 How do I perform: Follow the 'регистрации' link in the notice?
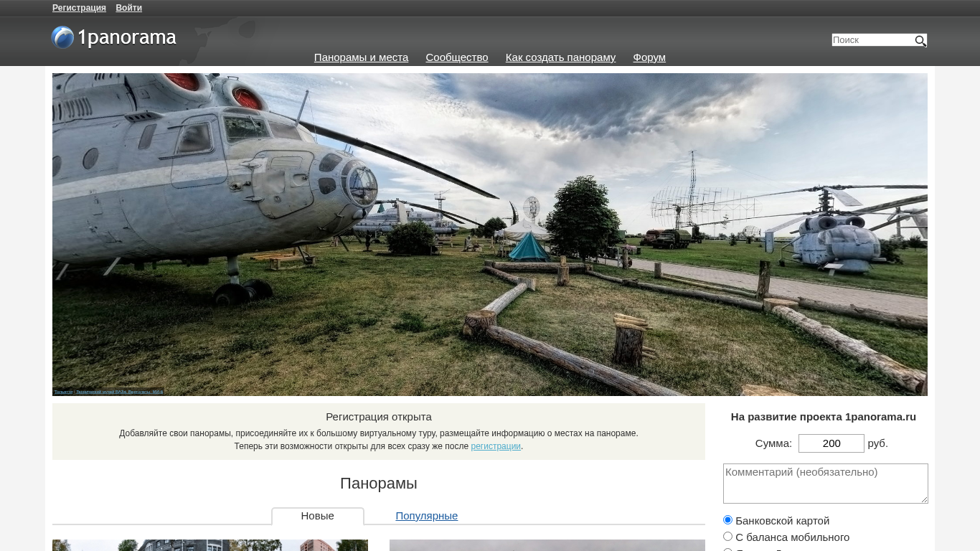pos(495,446)
